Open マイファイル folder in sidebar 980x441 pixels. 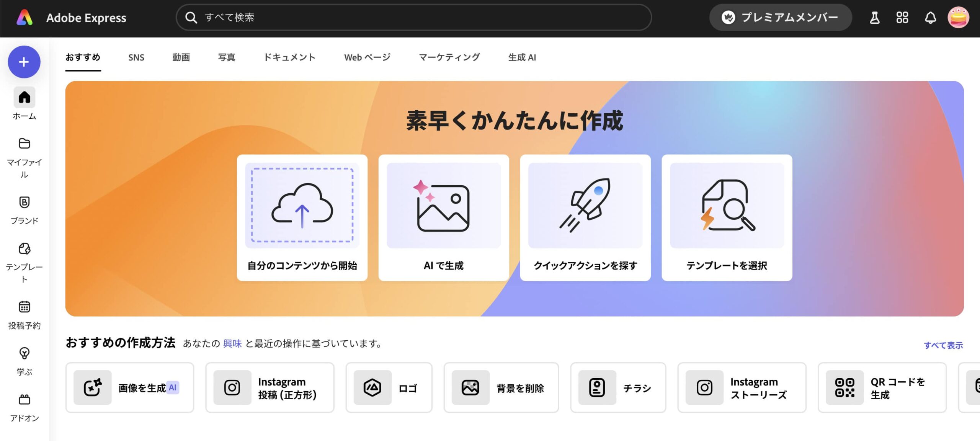[x=24, y=157]
